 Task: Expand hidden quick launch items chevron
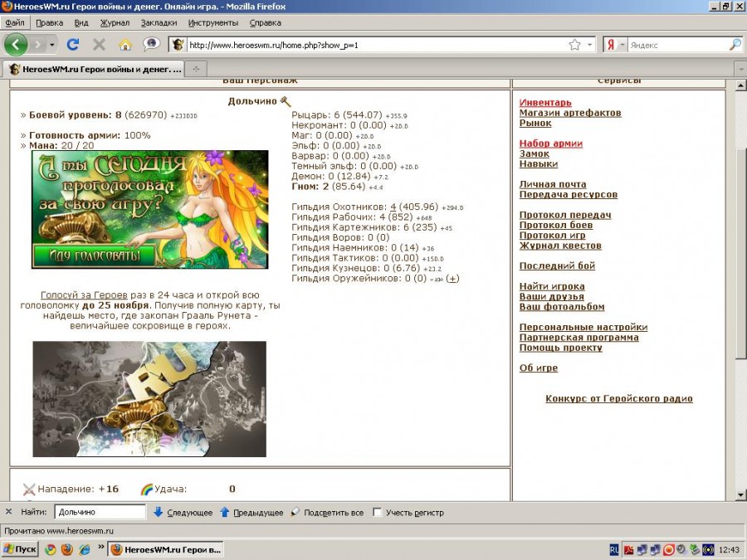click(x=101, y=548)
